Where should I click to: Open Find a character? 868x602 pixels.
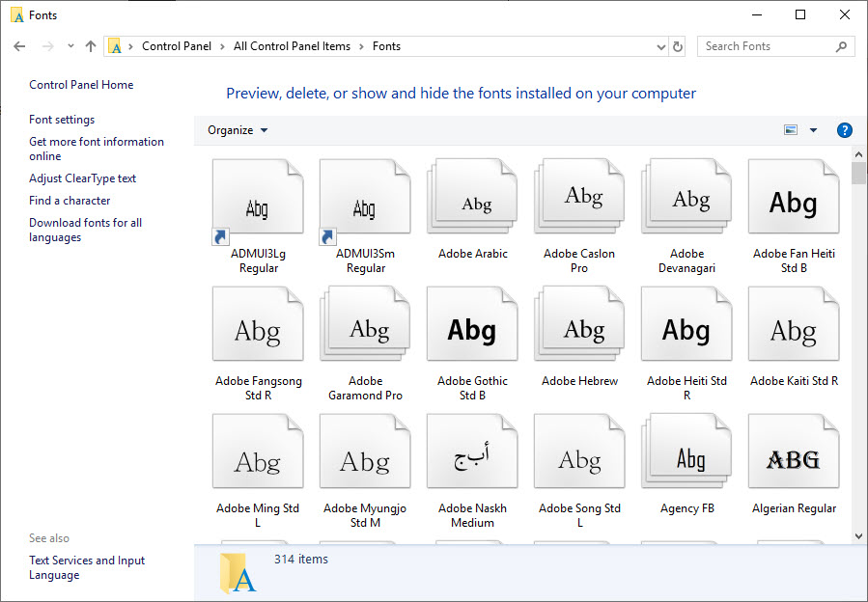(69, 200)
